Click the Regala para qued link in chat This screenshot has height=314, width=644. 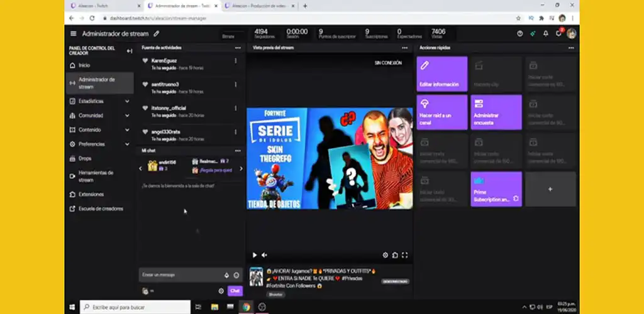click(x=216, y=170)
